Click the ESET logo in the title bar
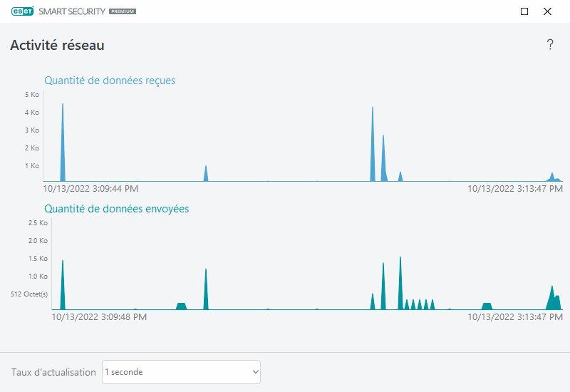The image size is (570, 392). click(23, 11)
